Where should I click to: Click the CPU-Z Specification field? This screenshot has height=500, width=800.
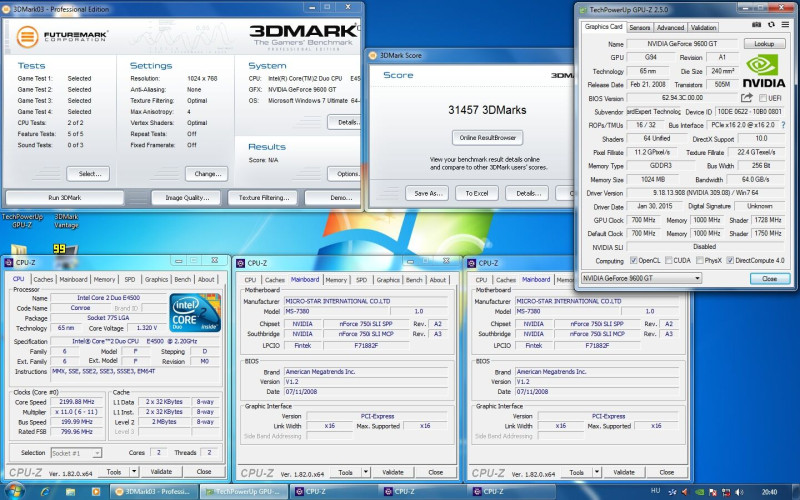click(136, 341)
